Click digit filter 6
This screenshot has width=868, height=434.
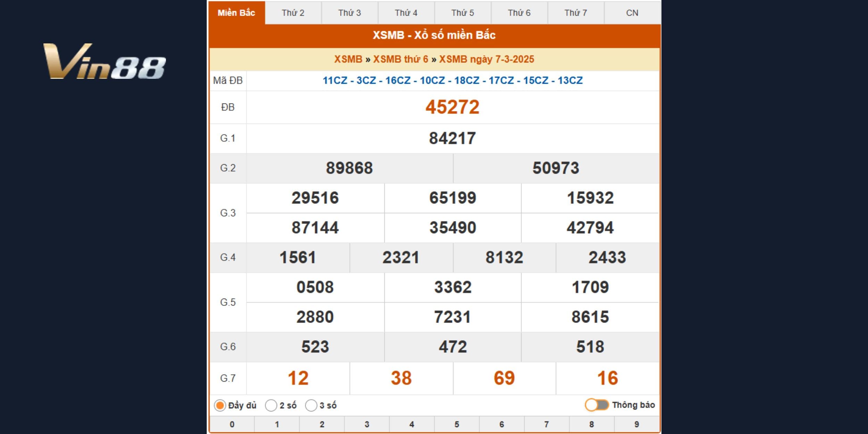tap(502, 424)
